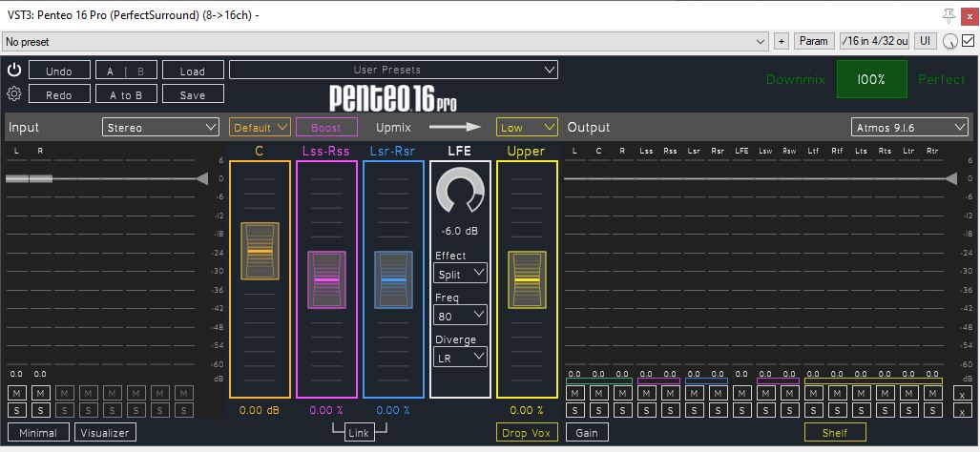This screenshot has height=452, width=980.
Task: Toggle the pink Boost button
Action: pos(326,127)
